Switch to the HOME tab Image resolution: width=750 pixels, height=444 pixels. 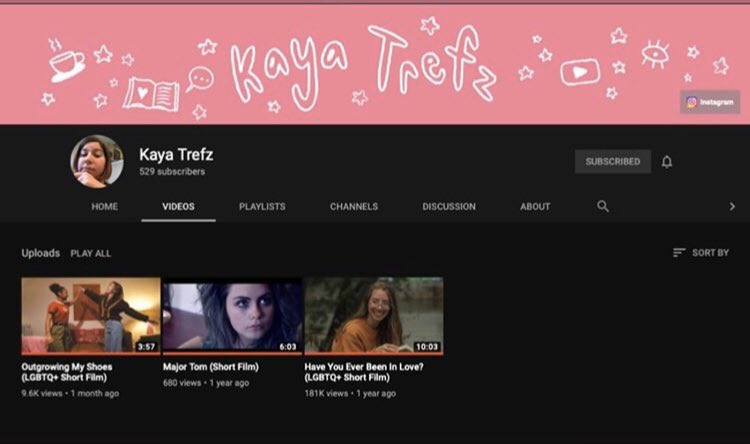coord(105,207)
